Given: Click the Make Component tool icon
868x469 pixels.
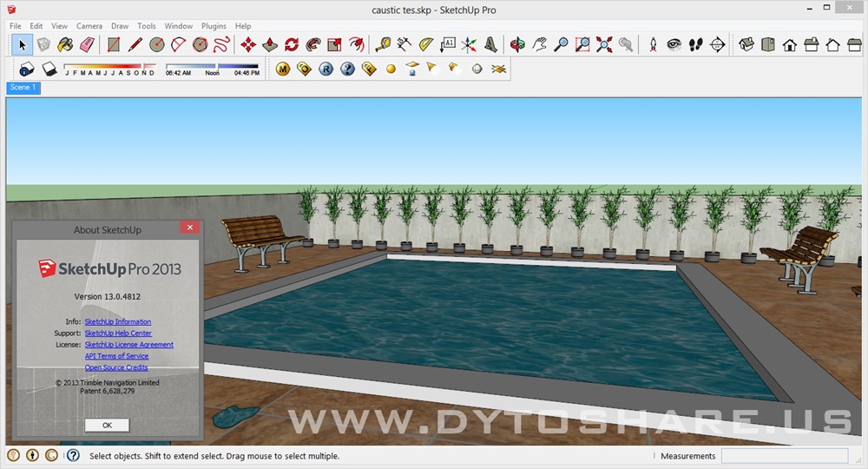Looking at the screenshot, I should pyautogui.click(x=43, y=45).
